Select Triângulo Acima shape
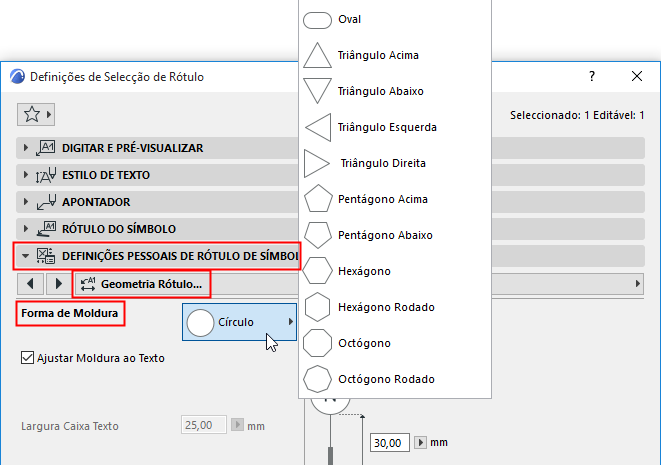The image size is (661, 465). [x=395, y=55]
